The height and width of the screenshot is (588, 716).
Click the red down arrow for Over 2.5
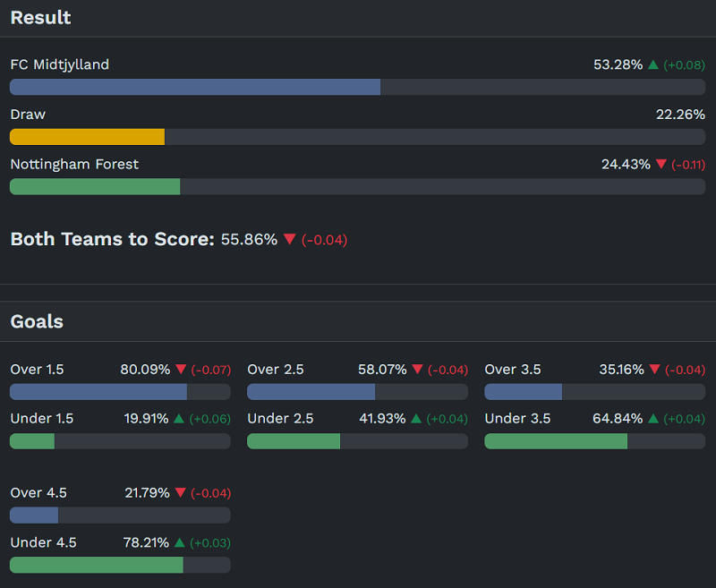[418, 370]
